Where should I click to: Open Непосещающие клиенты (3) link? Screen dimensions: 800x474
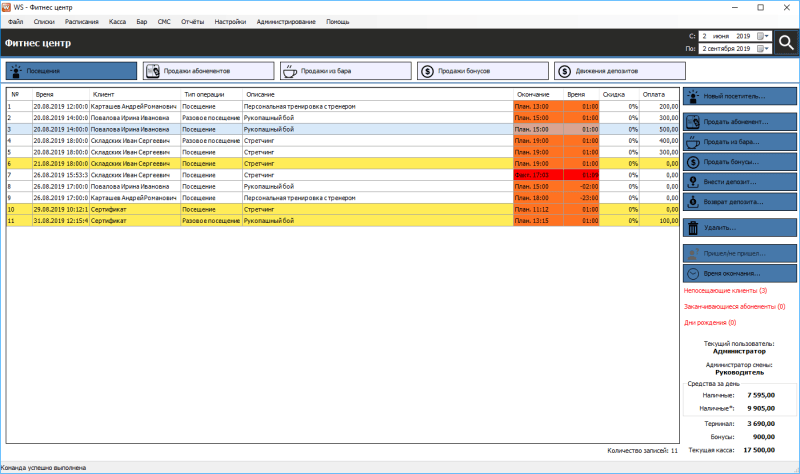[x=725, y=290]
